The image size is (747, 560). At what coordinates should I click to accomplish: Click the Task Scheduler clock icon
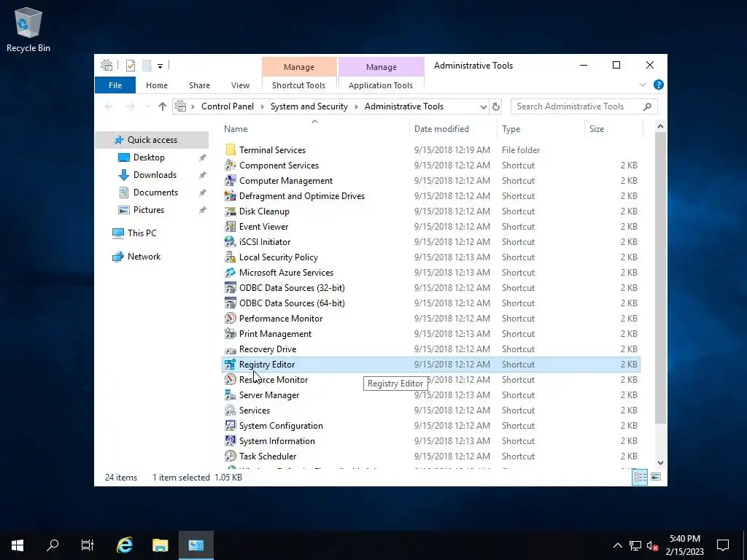[230, 456]
